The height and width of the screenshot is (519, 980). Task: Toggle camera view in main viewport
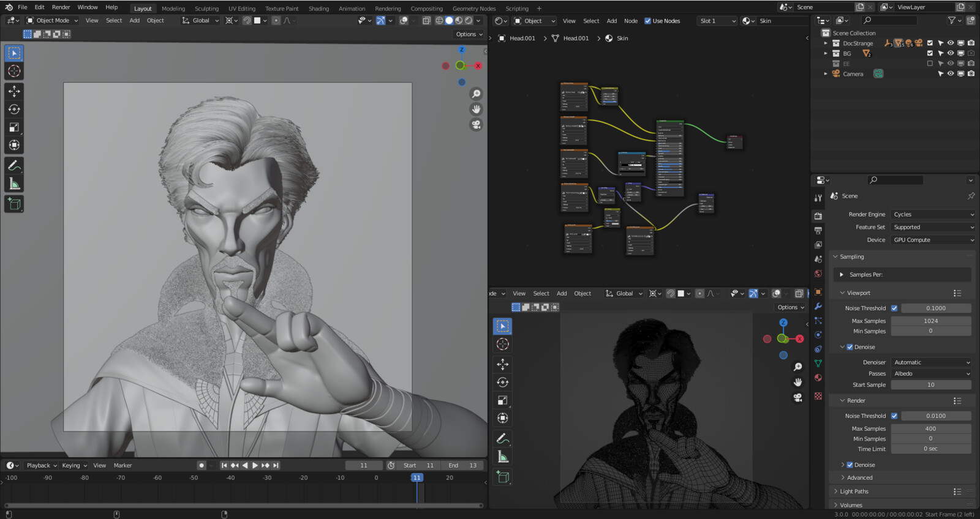tap(476, 125)
